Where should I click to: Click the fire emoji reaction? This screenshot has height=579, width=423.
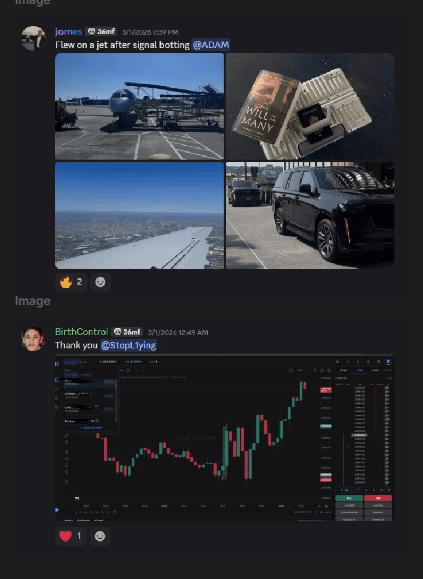71,282
